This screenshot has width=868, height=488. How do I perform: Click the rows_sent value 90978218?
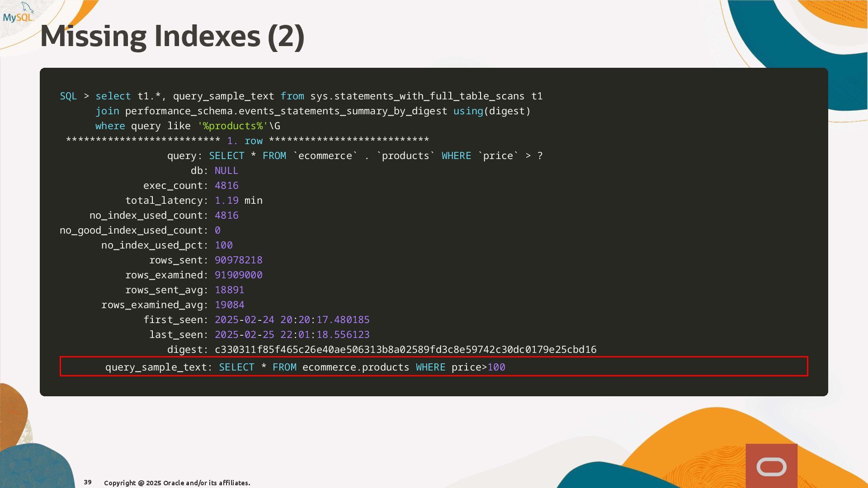[x=239, y=260]
